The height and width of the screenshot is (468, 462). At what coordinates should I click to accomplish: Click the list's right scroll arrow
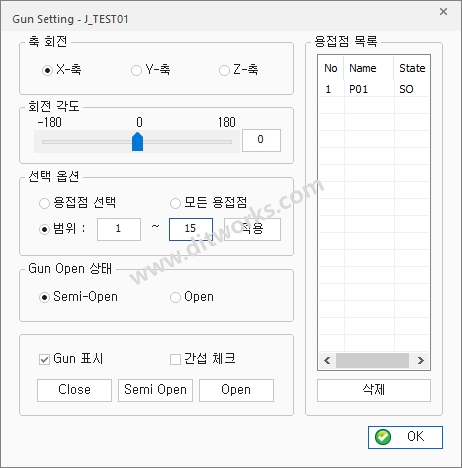(421, 360)
